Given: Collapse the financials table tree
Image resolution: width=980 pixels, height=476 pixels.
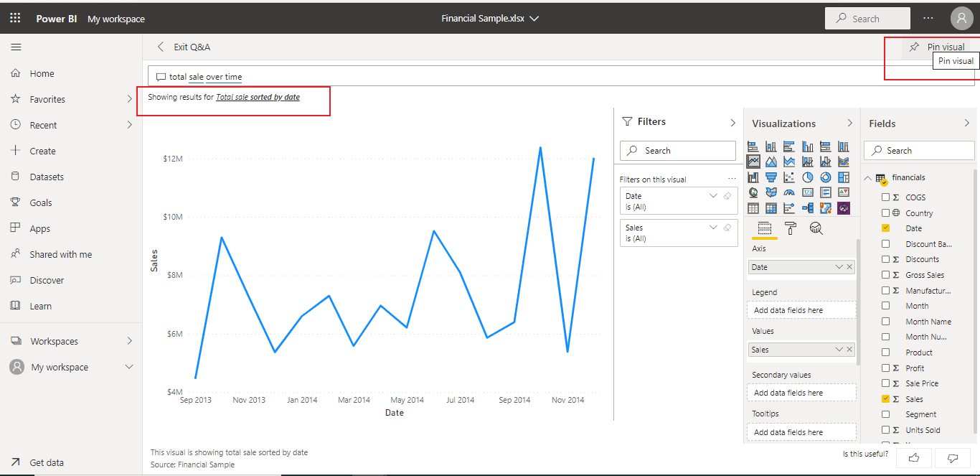Looking at the screenshot, I should [x=867, y=178].
